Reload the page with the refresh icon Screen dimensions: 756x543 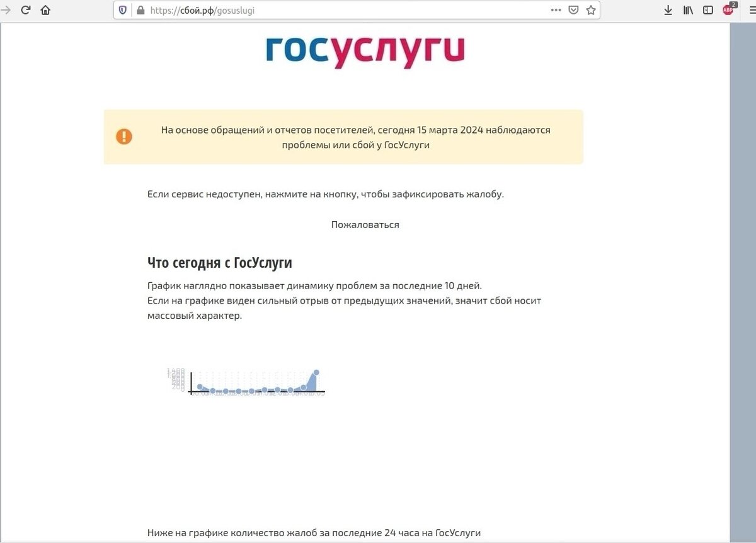26,10
